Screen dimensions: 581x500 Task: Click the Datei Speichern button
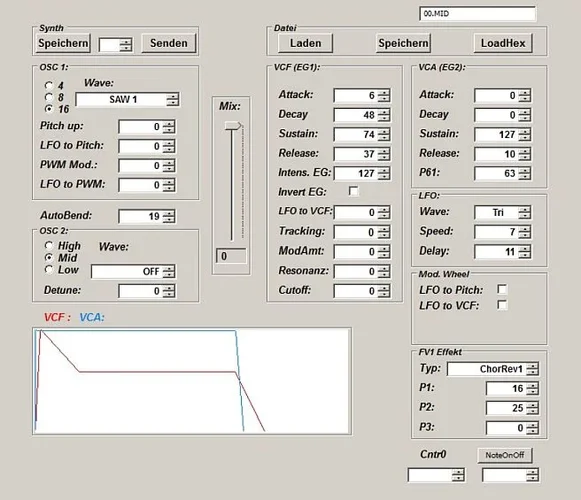(x=403, y=43)
